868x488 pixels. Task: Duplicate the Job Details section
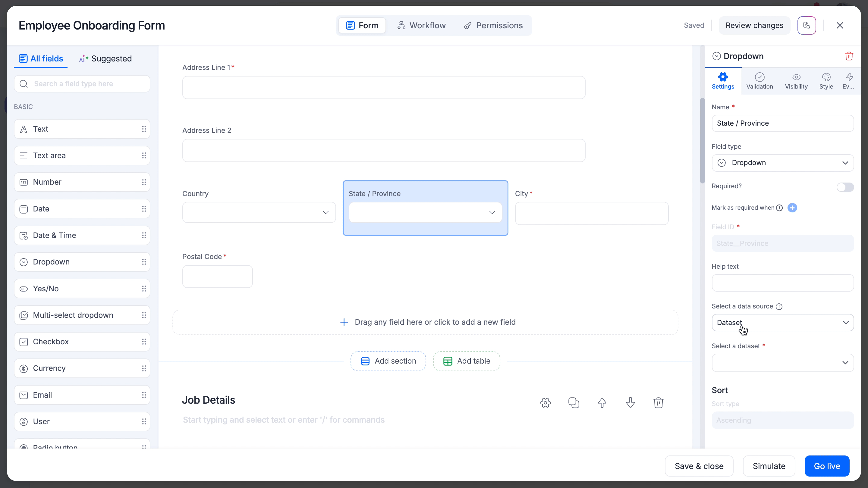pyautogui.click(x=574, y=403)
